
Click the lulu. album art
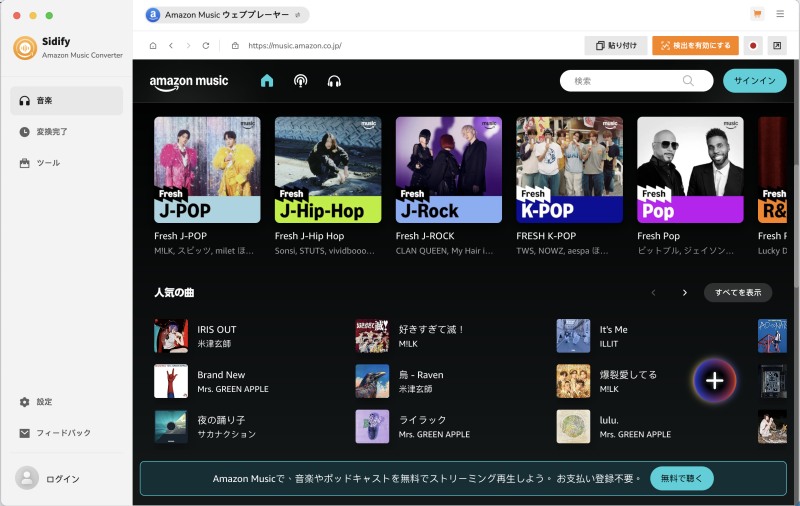(x=573, y=426)
